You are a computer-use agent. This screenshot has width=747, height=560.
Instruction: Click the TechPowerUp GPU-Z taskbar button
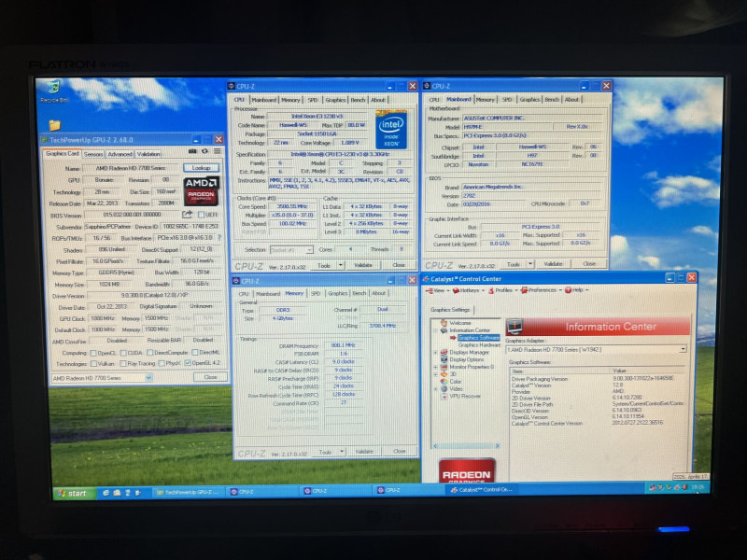[x=189, y=492]
